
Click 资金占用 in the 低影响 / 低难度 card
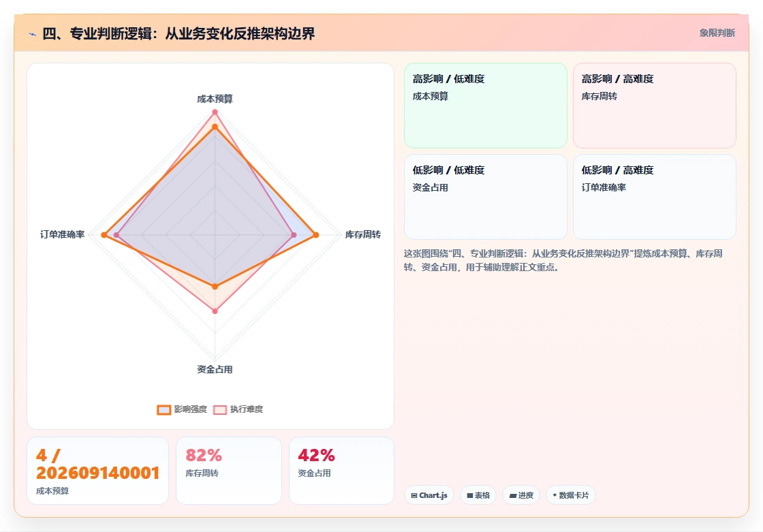coord(431,187)
